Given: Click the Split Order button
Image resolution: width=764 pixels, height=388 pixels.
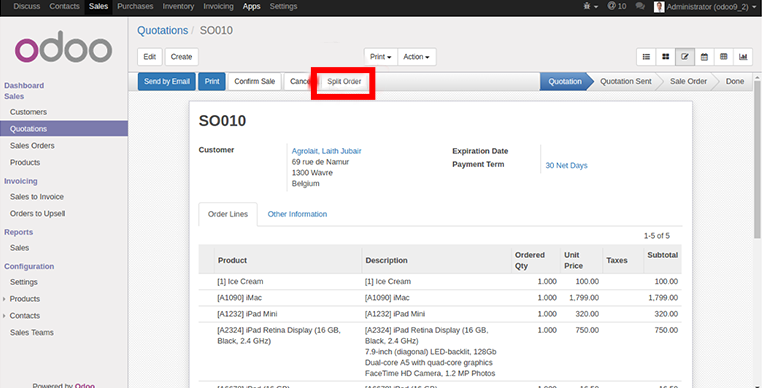Looking at the screenshot, I should tap(344, 81).
